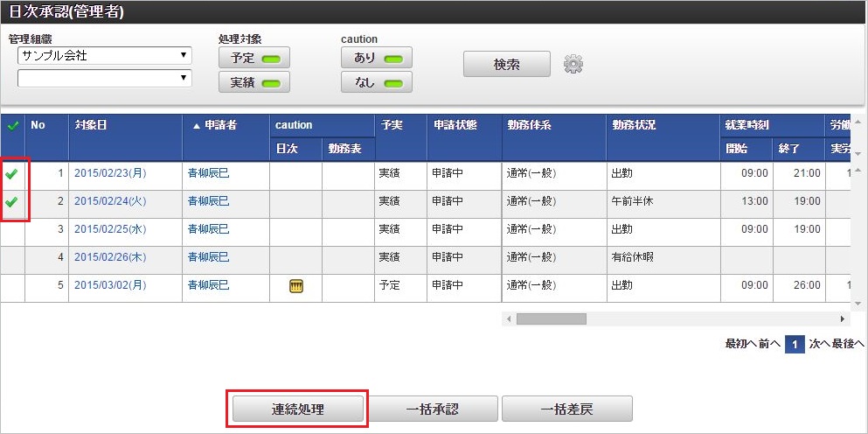
Task: Click the table's vertical scrollbar down arrow
Action: (x=858, y=304)
